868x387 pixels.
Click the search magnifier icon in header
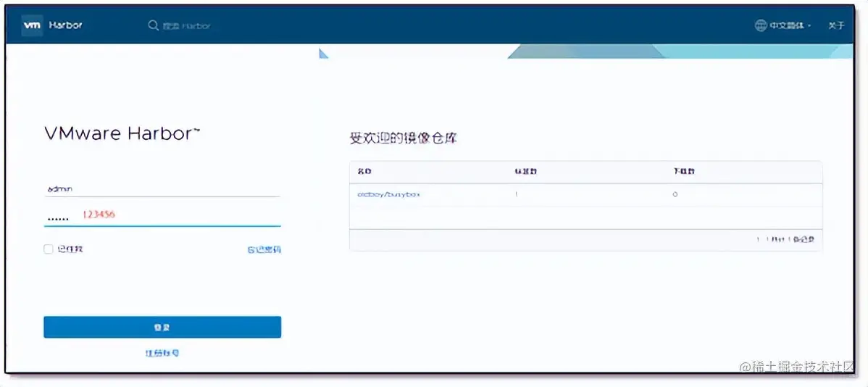(x=154, y=25)
